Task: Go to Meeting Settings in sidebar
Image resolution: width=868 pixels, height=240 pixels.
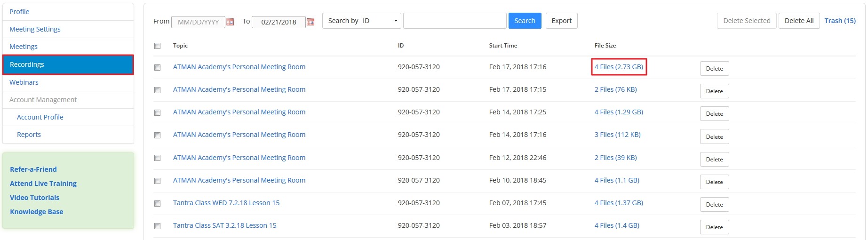Action: click(x=35, y=29)
